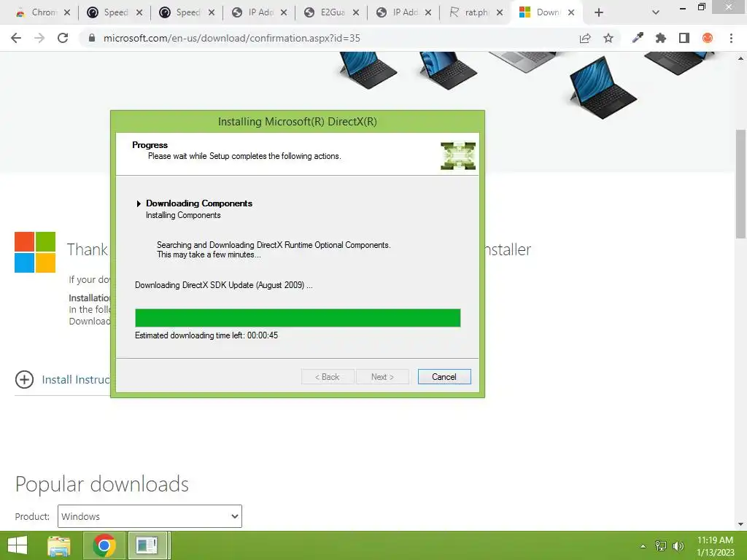The width and height of the screenshot is (747, 560).
Task: Close the Downl tab
Action: (571, 13)
